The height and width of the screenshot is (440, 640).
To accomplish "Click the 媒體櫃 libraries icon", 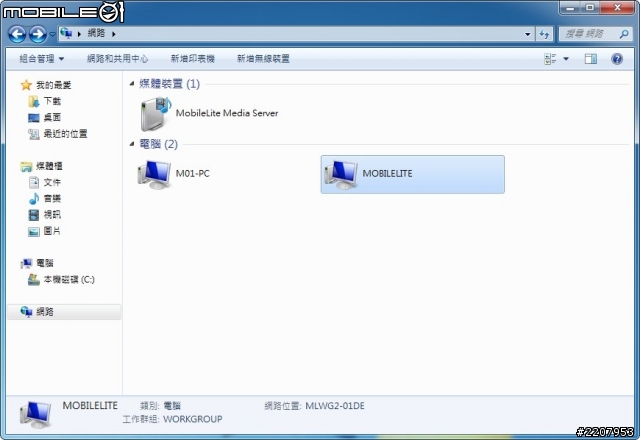I will tap(26, 166).
